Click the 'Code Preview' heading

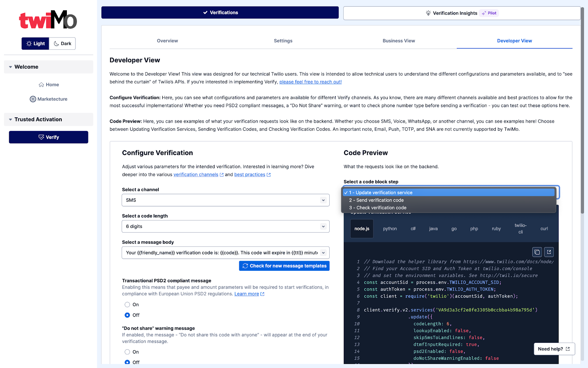[x=366, y=153]
